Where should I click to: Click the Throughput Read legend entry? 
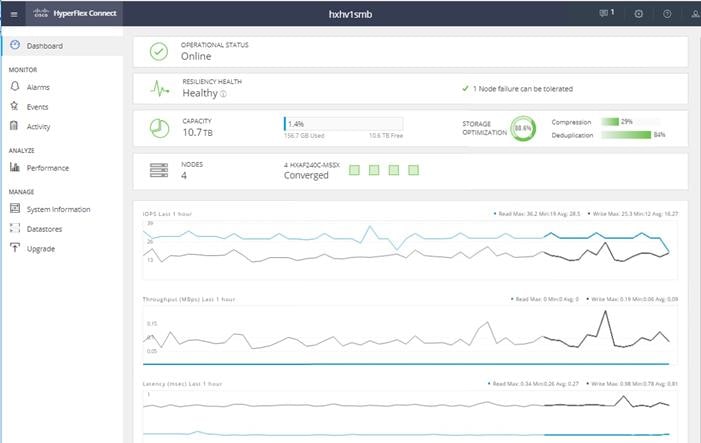pos(545,299)
